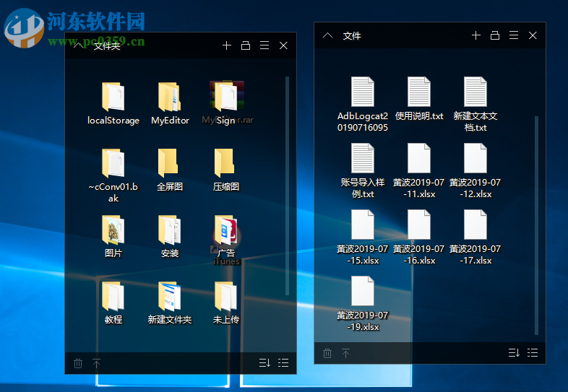This screenshot has height=392, width=568.
Task: Select the AdbLogcat20190716095 text file
Action: point(363,104)
